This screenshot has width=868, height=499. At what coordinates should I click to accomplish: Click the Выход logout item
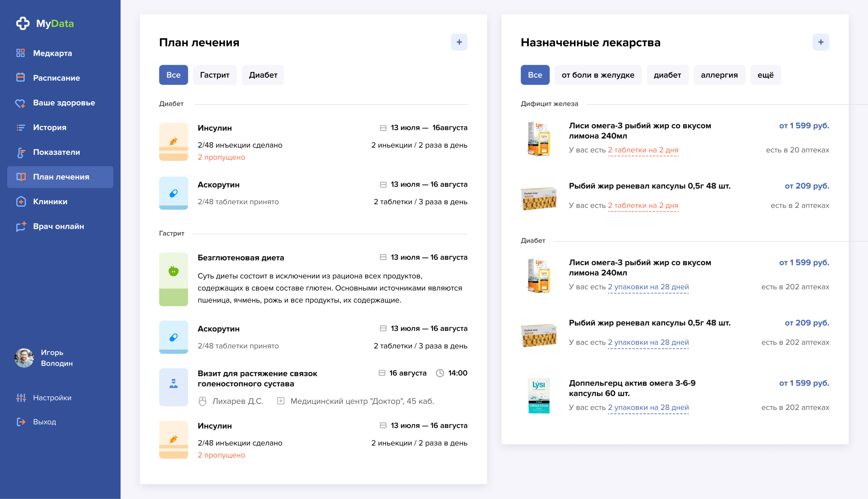(x=44, y=422)
